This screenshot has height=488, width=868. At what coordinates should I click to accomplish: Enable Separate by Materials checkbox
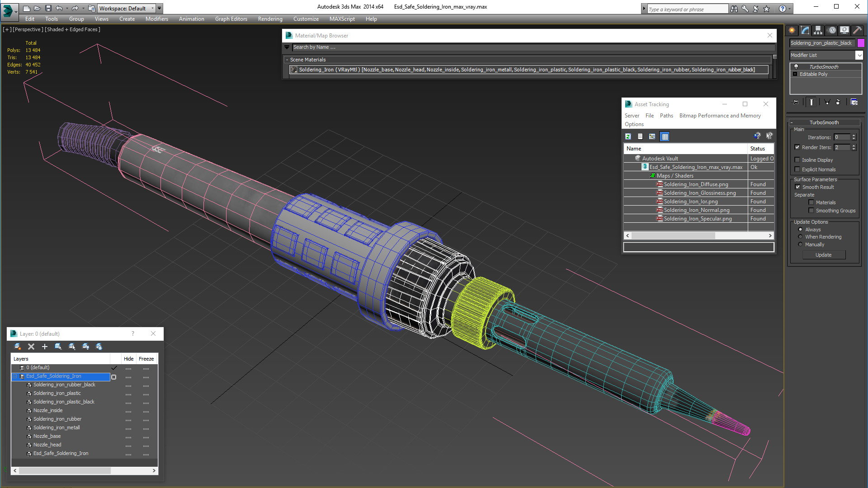[811, 202]
